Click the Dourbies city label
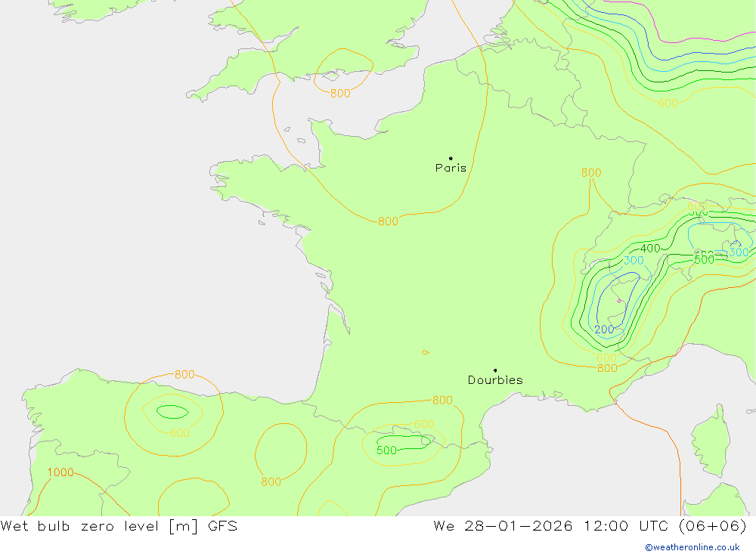 (x=495, y=380)
